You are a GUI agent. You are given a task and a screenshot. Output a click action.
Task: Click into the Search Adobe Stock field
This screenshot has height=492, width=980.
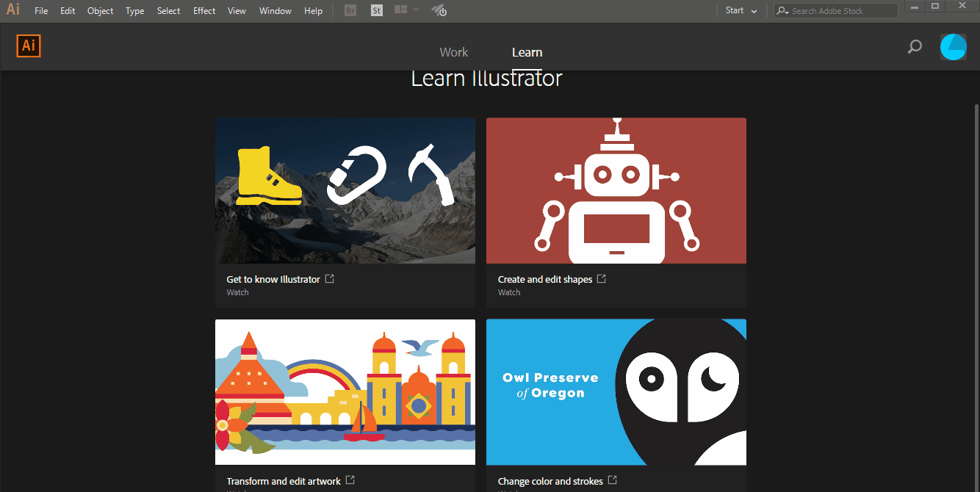point(836,11)
